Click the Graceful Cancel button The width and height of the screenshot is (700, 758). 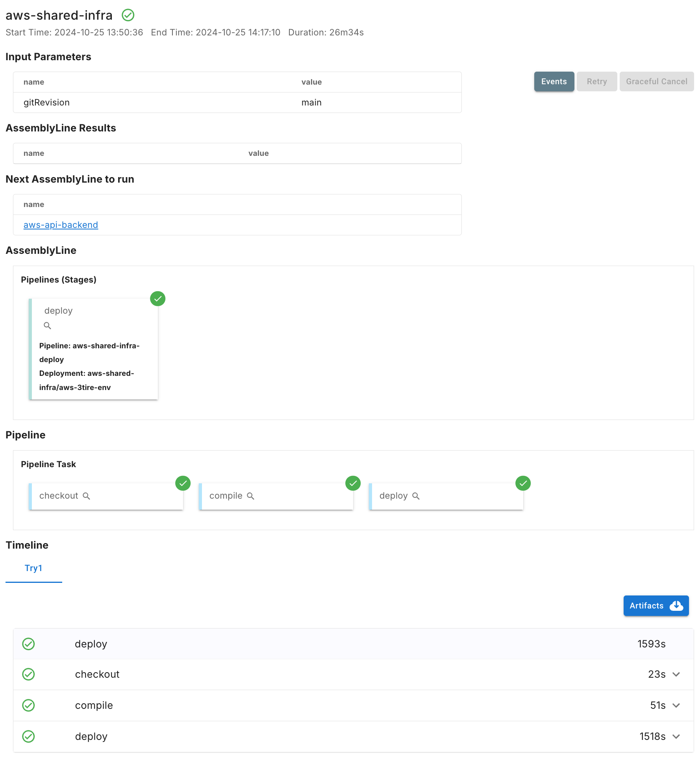point(656,81)
